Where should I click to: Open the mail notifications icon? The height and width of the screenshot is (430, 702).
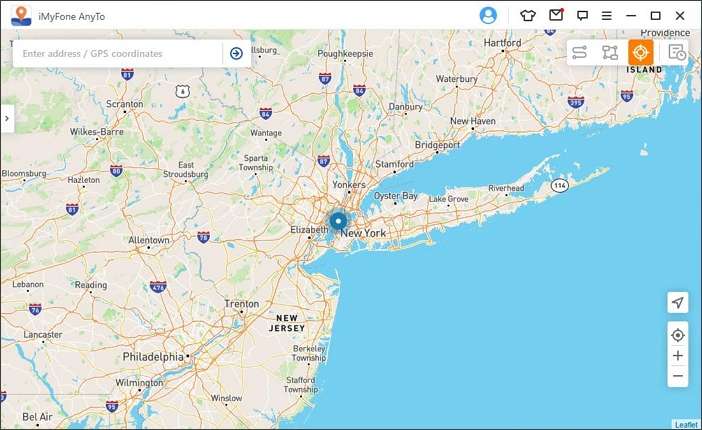click(x=556, y=15)
